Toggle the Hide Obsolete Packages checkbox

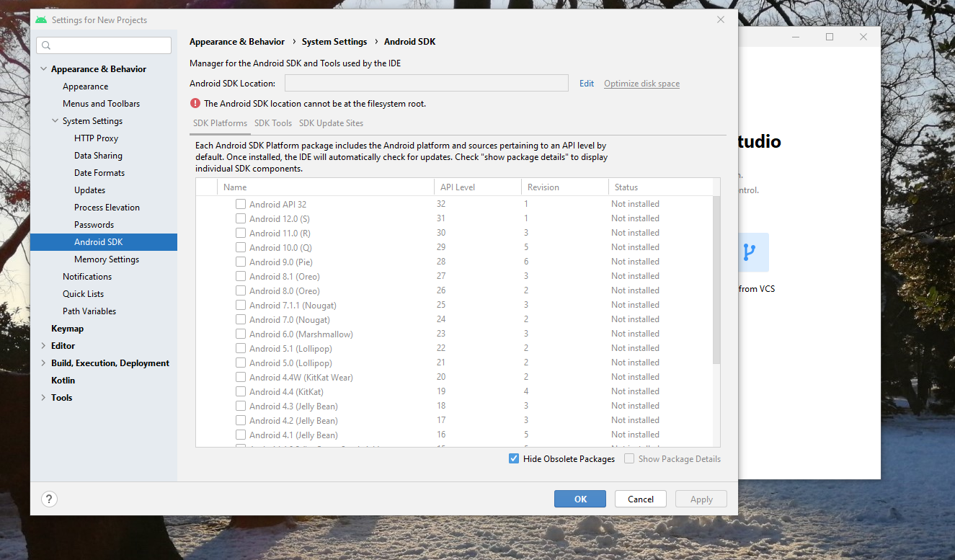(x=514, y=458)
